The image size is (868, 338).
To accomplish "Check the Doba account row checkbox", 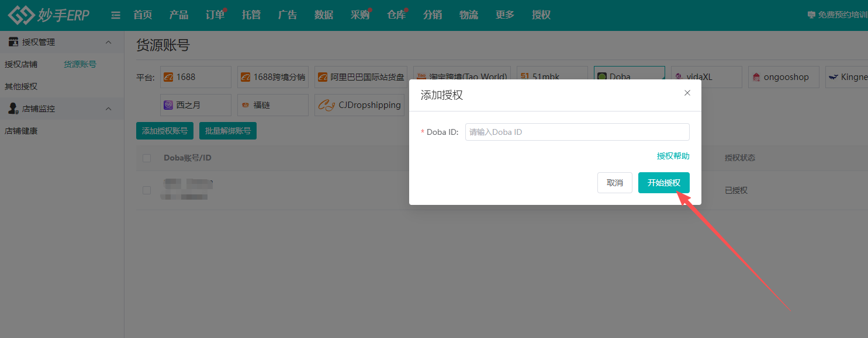I will pos(147,190).
